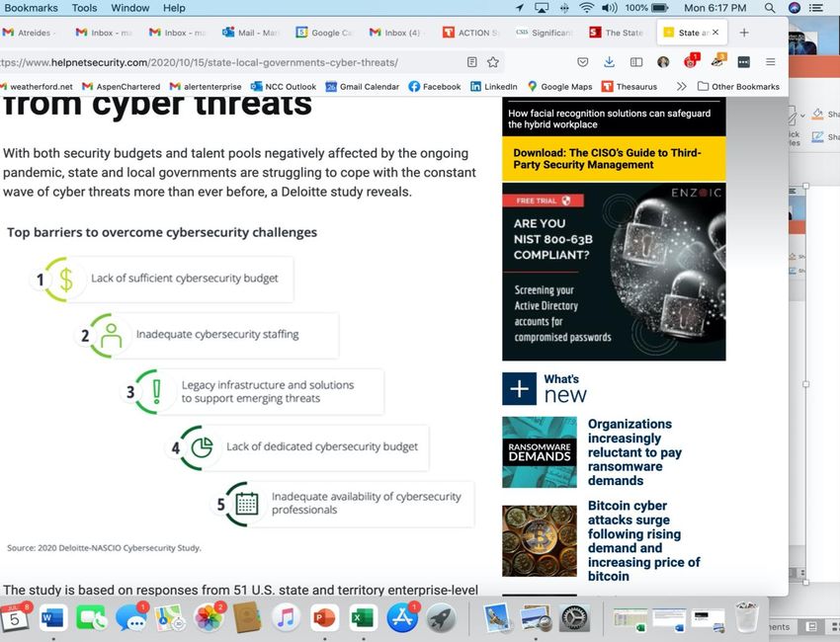Open the Help menu
Viewport: 840px width, 642px height.
(174, 8)
